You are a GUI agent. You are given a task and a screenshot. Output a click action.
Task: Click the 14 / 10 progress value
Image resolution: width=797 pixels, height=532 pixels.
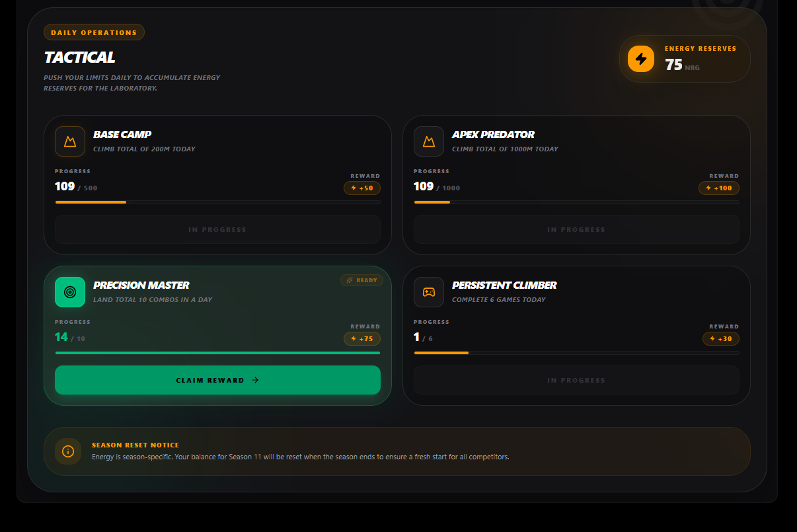[70, 338]
